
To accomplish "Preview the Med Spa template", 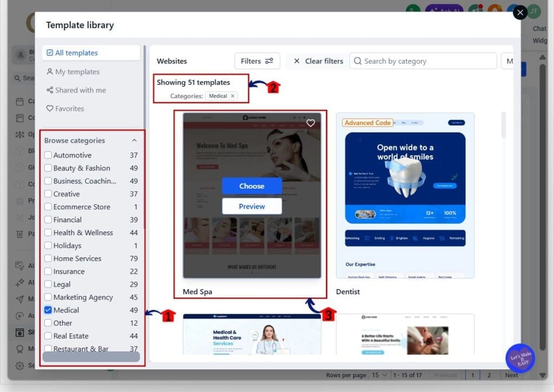I will [x=252, y=206].
